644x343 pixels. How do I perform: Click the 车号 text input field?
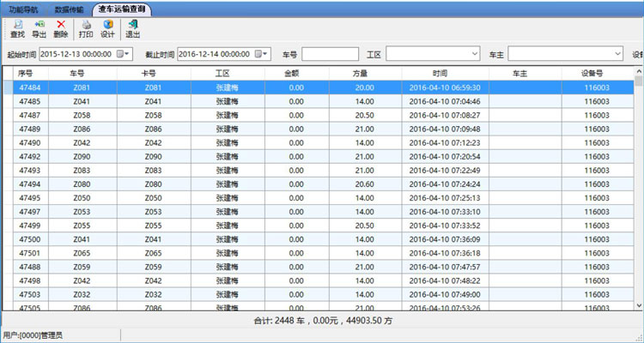pyautogui.click(x=330, y=54)
